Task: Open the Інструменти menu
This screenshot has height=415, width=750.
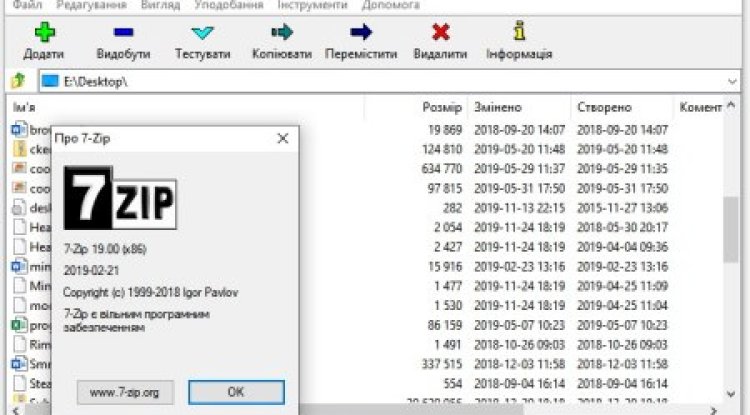Action: (x=312, y=5)
